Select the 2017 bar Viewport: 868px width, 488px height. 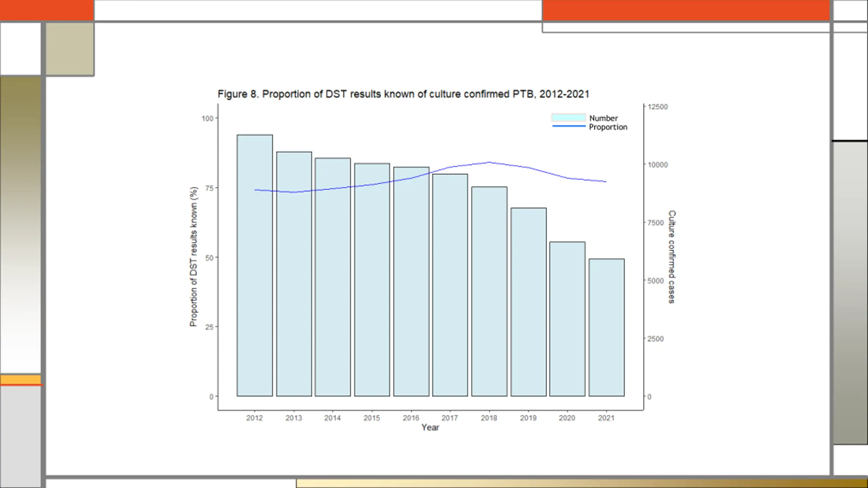(x=450, y=285)
